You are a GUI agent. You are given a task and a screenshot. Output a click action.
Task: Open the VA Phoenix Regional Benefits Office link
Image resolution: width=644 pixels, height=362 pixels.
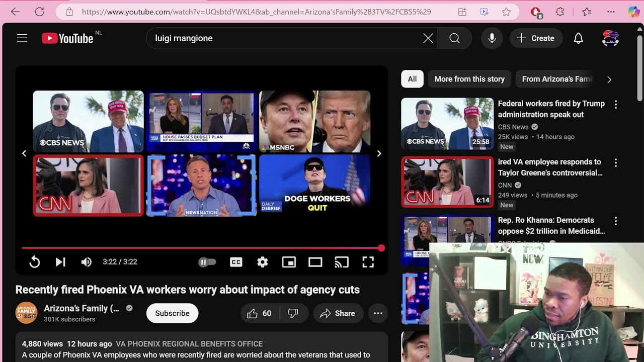[189, 344]
